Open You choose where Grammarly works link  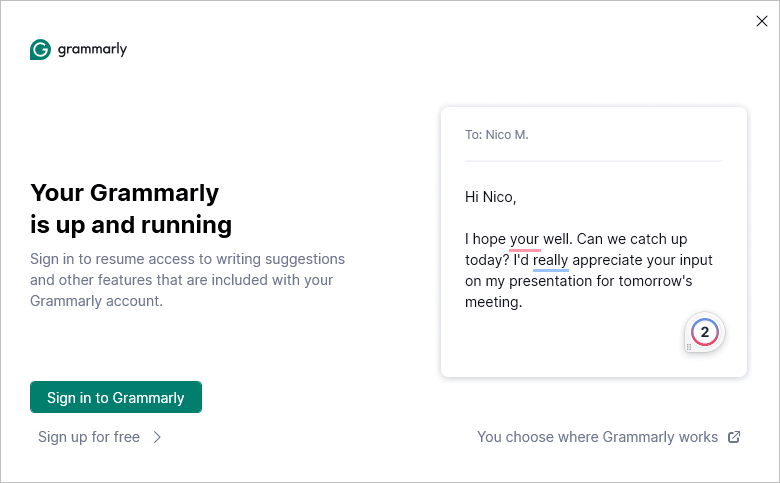tap(597, 437)
